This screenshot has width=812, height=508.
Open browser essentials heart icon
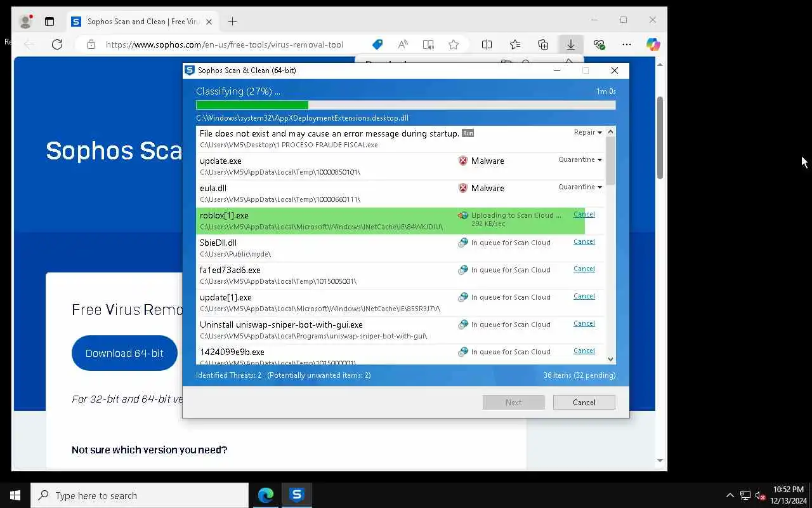point(599,44)
